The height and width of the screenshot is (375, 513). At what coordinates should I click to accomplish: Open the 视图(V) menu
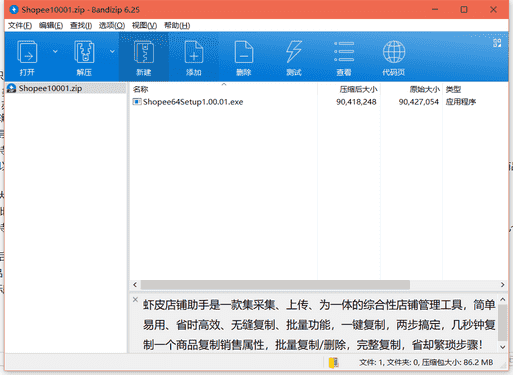tap(144, 26)
